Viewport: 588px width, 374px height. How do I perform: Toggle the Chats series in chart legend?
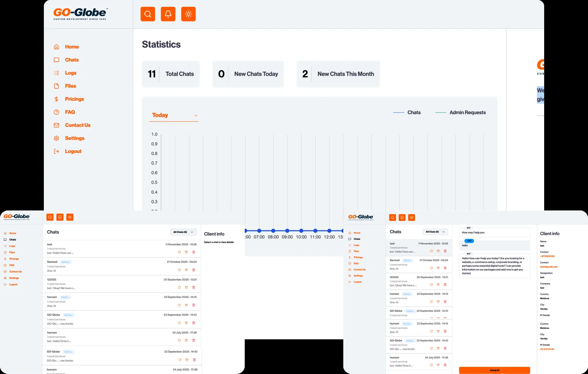[x=407, y=113]
